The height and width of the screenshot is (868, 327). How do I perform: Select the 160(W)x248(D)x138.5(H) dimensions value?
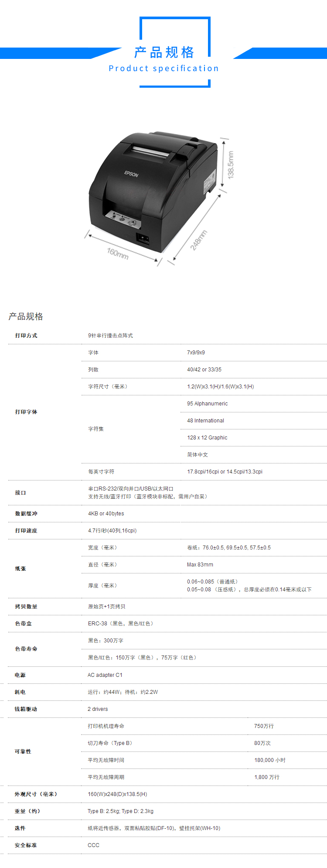pyautogui.click(x=117, y=794)
